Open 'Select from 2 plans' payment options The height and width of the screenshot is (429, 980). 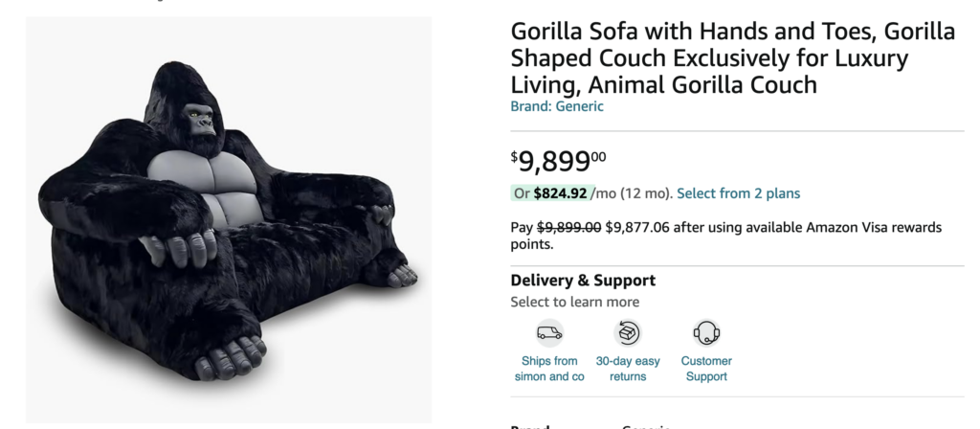coord(738,193)
